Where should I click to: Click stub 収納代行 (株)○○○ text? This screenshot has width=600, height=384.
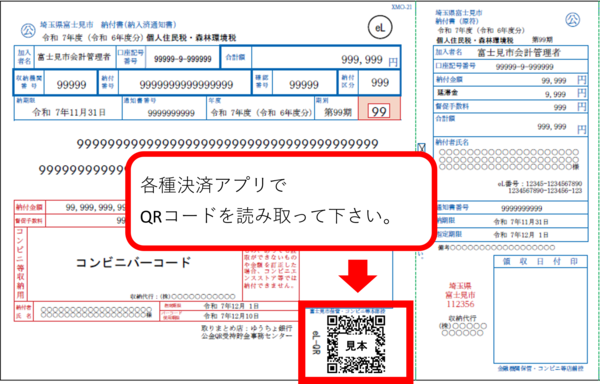tap(463, 325)
